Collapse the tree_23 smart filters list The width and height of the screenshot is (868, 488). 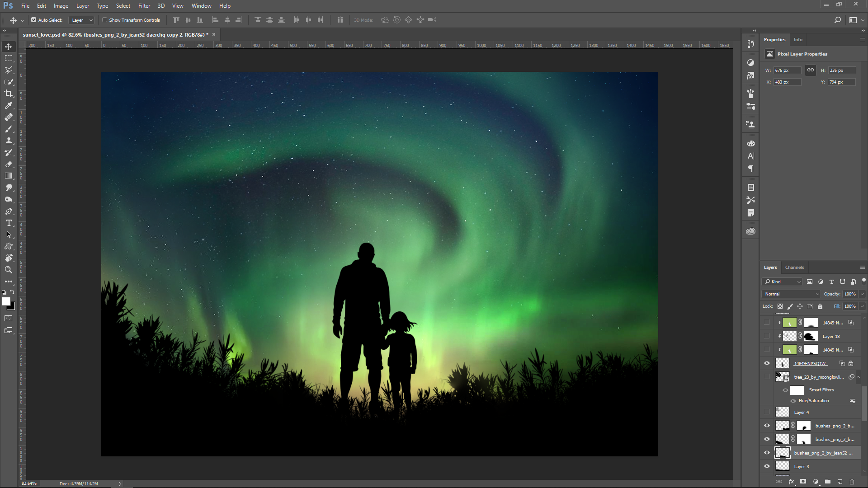858,377
